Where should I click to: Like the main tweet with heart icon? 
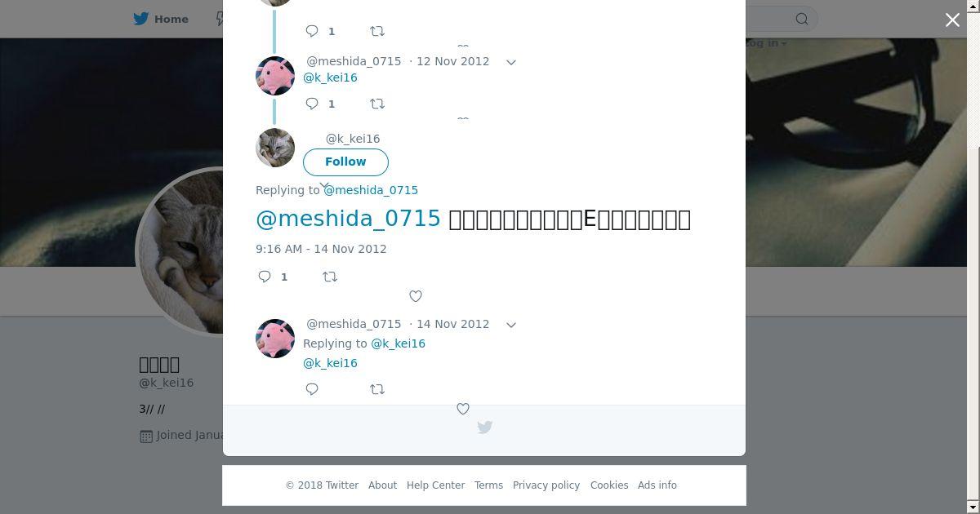pyautogui.click(x=416, y=296)
